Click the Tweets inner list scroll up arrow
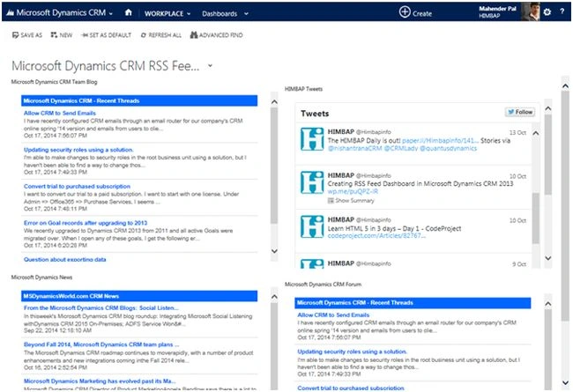The width and height of the screenshot is (573, 392). pyautogui.click(x=536, y=133)
